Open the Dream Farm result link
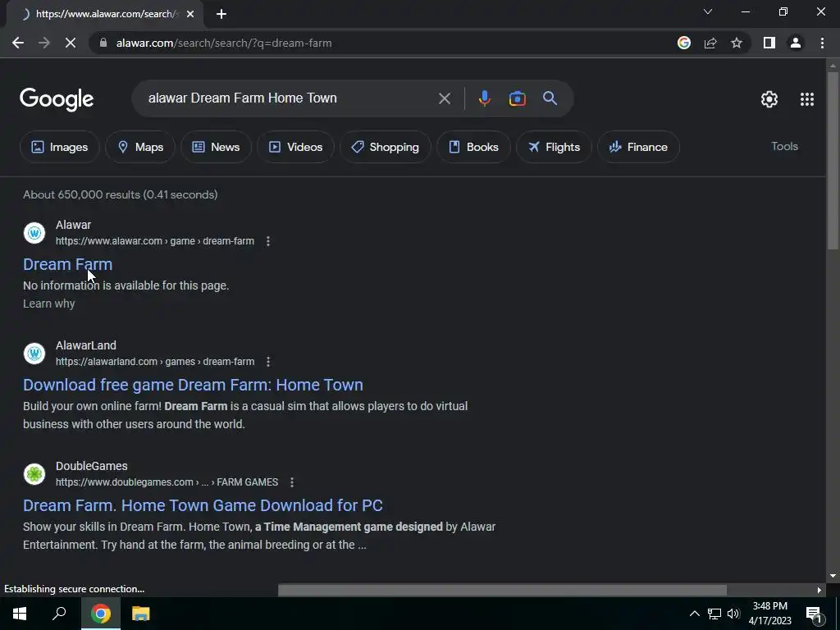This screenshot has height=630, width=840. (67, 264)
